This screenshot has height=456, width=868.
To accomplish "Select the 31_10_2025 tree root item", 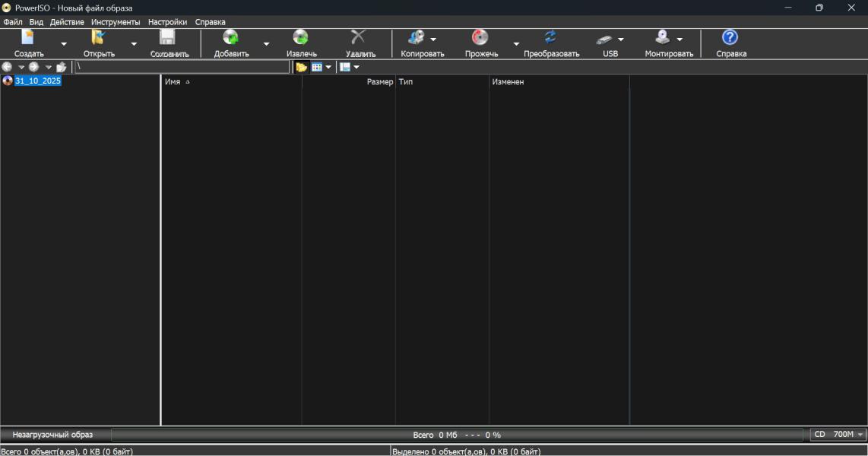I will pos(38,81).
